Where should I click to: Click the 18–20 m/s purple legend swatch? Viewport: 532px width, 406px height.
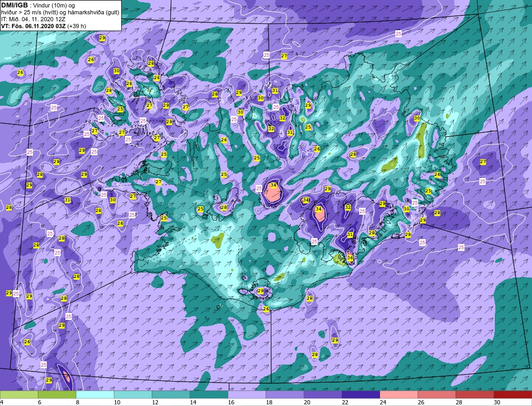[285, 394]
